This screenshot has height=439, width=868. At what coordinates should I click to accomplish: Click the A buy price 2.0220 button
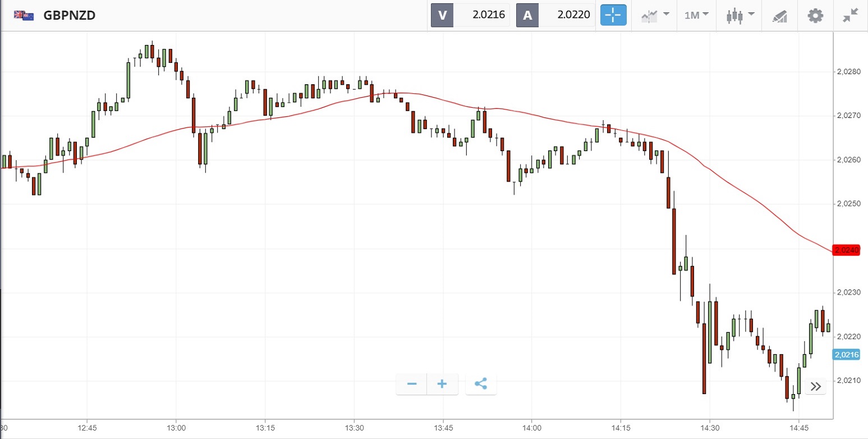coord(555,15)
